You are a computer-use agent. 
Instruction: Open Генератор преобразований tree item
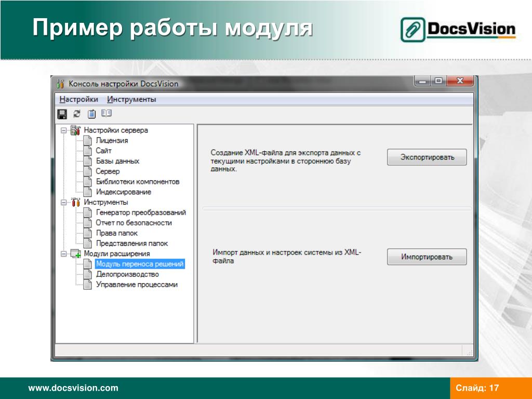click(x=141, y=212)
